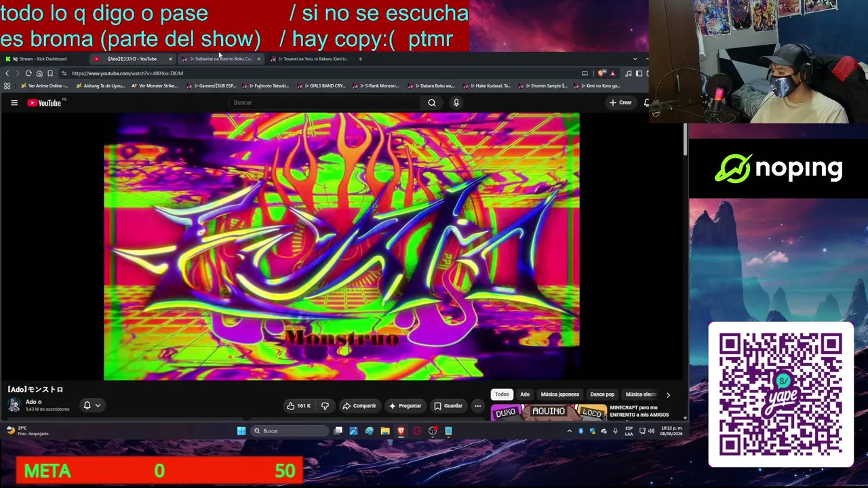The height and width of the screenshot is (488, 868).
Task: Open File Explorer from the taskbar
Action: [385, 431]
